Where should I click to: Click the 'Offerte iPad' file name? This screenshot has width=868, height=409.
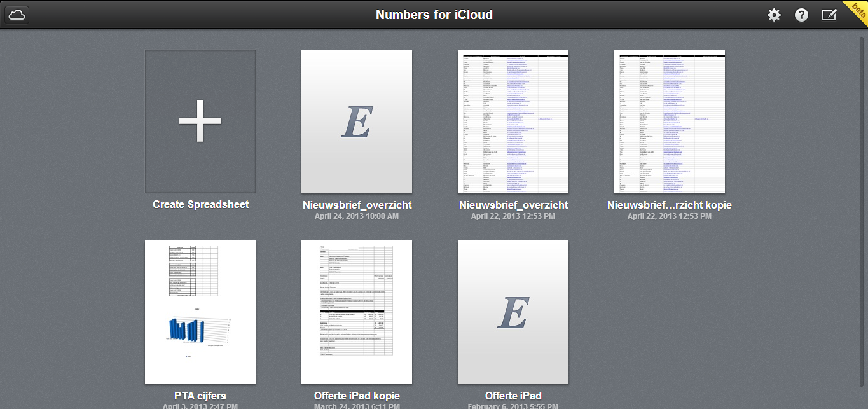[x=513, y=396]
